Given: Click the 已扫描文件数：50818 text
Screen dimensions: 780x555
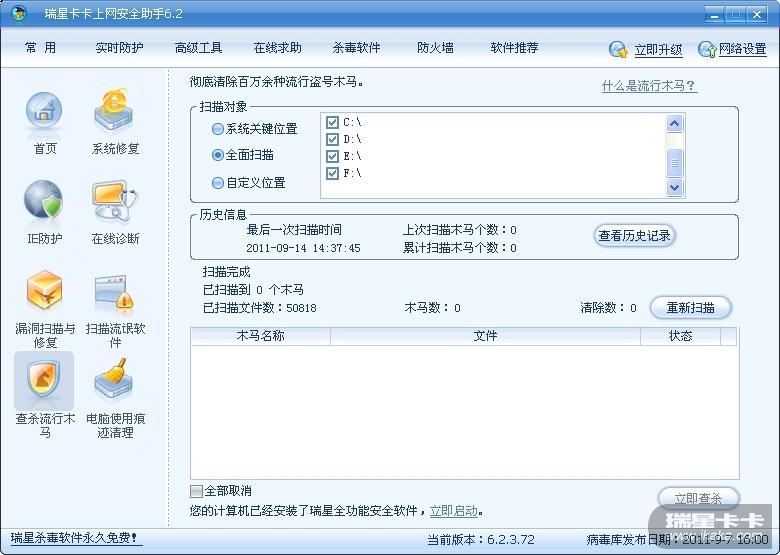Looking at the screenshot, I should tap(260, 308).
